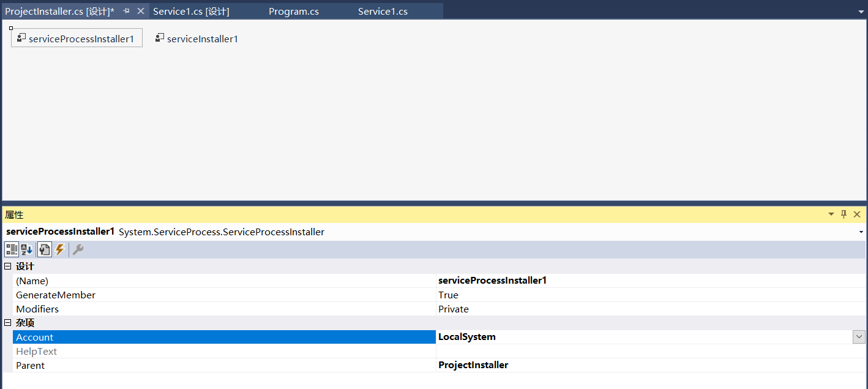The width and height of the screenshot is (868, 389).
Task: Open the document tab list dropdown
Action: click(861, 12)
